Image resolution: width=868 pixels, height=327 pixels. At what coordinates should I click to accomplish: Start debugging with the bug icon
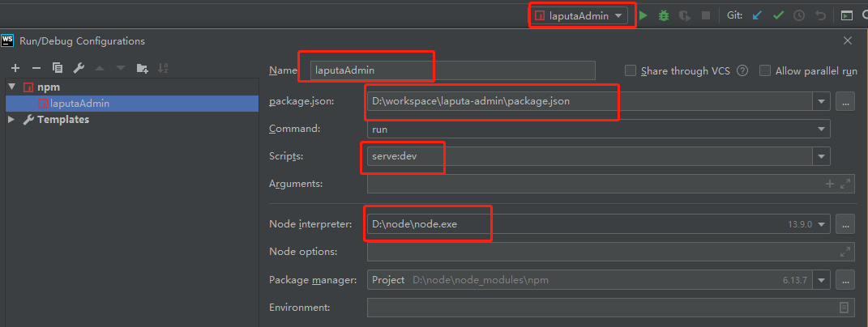[x=664, y=15]
